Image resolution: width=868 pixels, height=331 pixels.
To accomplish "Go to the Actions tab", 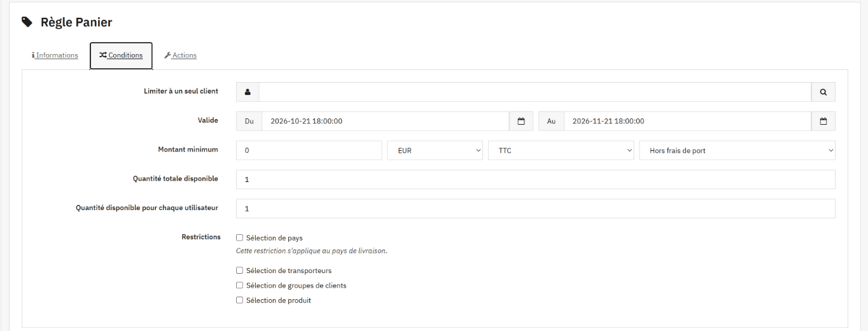I will pyautogui.click(x=181, y=55).
